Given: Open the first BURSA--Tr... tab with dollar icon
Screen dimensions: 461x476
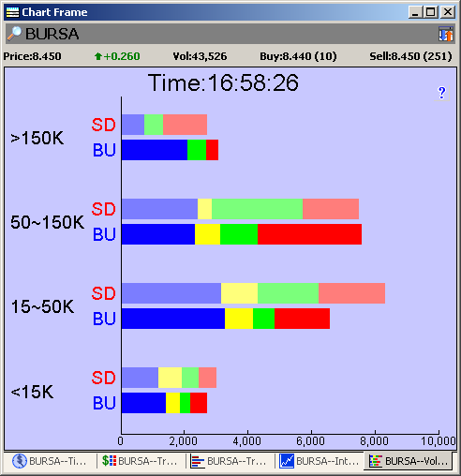Looking at the screenshot, I should tap(140, 461).
